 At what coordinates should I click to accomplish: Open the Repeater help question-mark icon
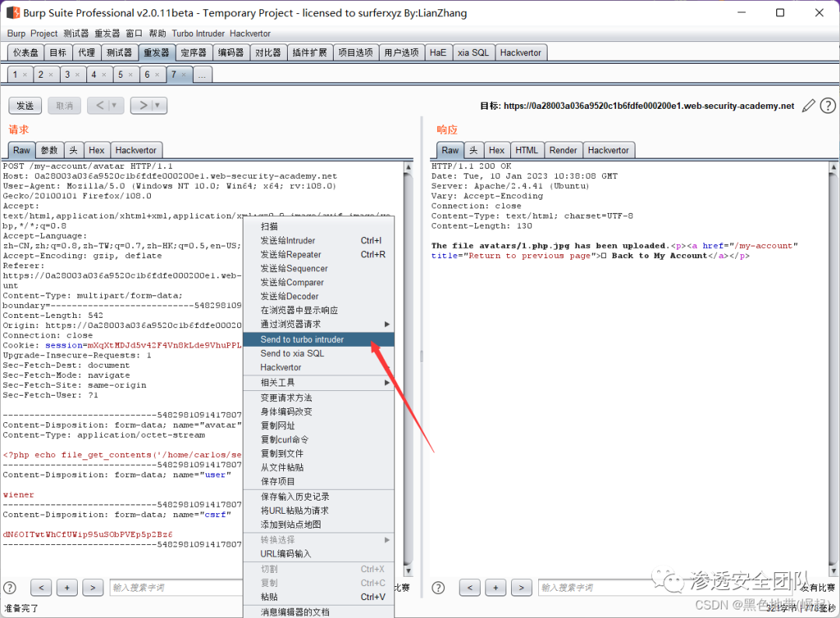click(828, 106)
